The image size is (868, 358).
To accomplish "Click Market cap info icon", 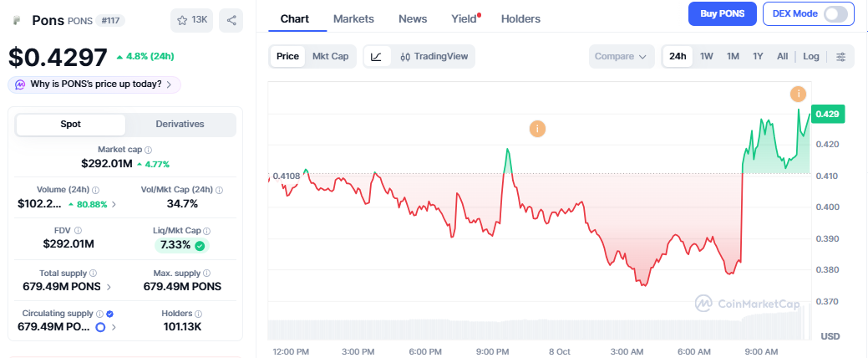I will (x=149, y=150).
